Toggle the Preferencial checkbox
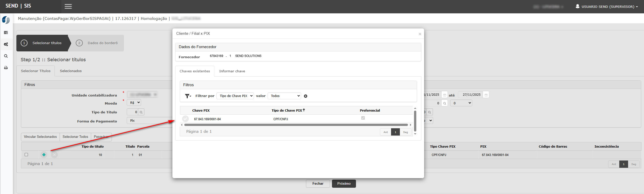This screenshot has width=644, height=194. [363, 118]
